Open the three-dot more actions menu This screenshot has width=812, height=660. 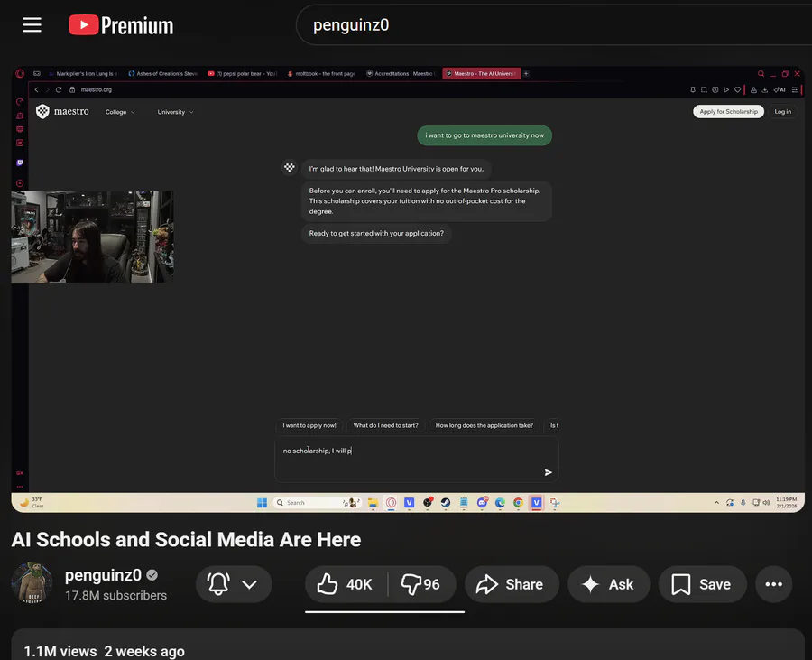point(774,584)
